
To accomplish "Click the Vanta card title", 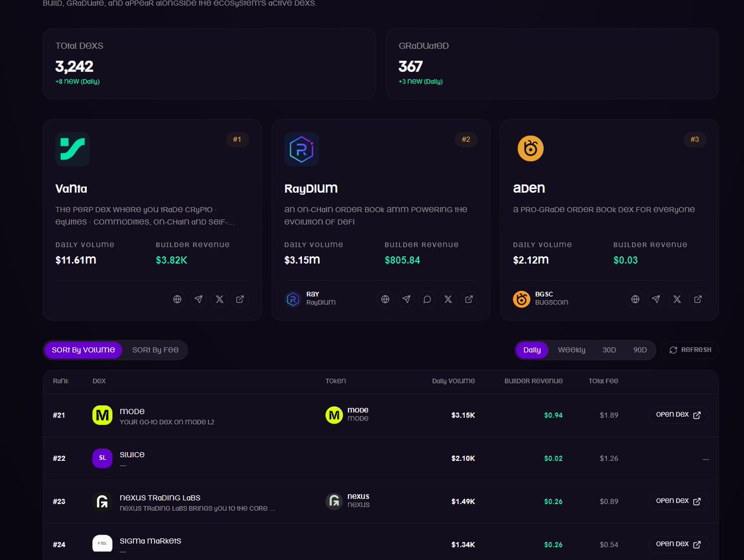I will [x=71, y=189].
